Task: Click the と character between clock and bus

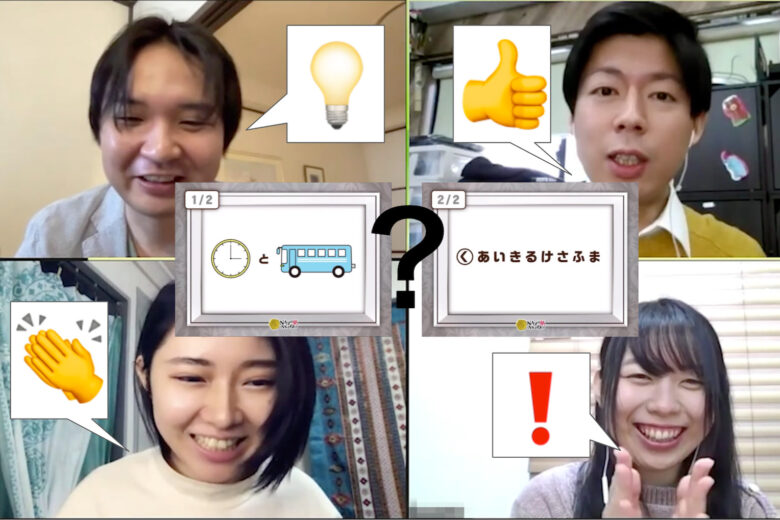Action: click(264, 260)
